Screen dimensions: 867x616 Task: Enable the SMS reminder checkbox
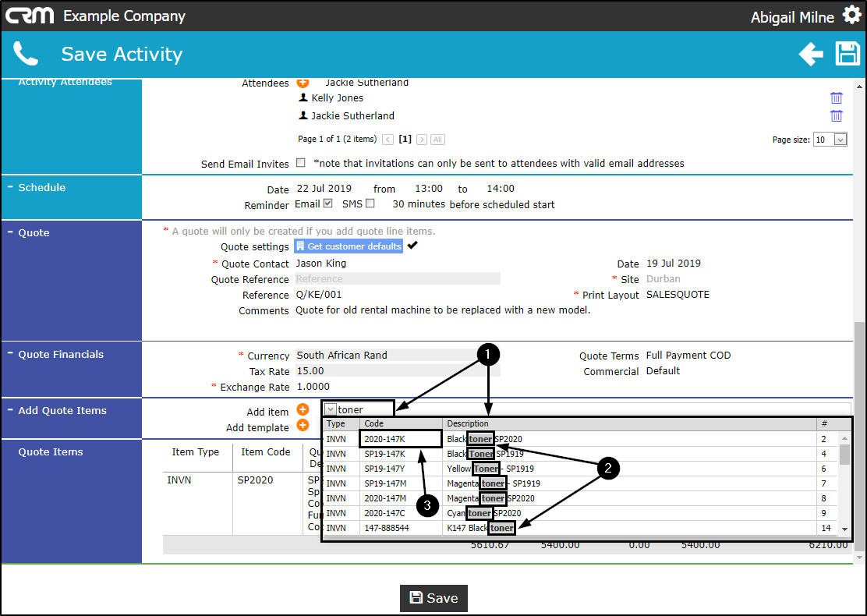click(x=370, y=204)
